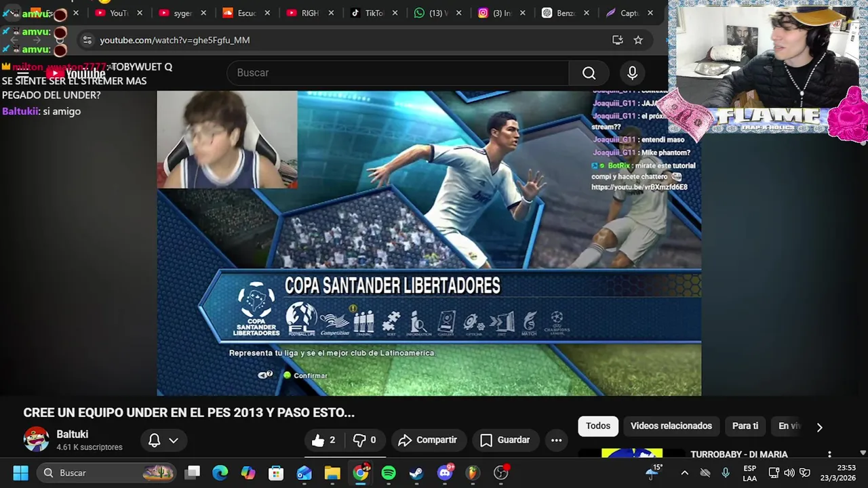
Task: Open the OBS icon in the taskbar
Action: 501,473
